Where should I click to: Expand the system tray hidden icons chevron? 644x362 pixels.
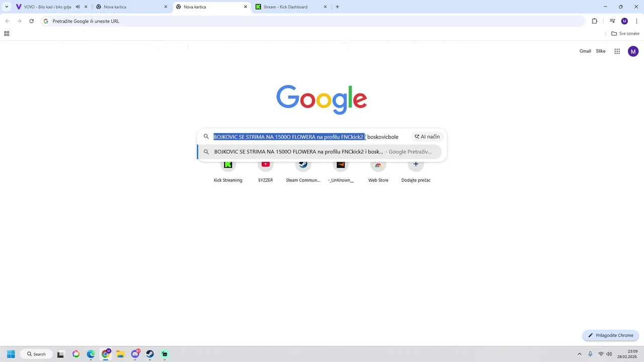579,354
